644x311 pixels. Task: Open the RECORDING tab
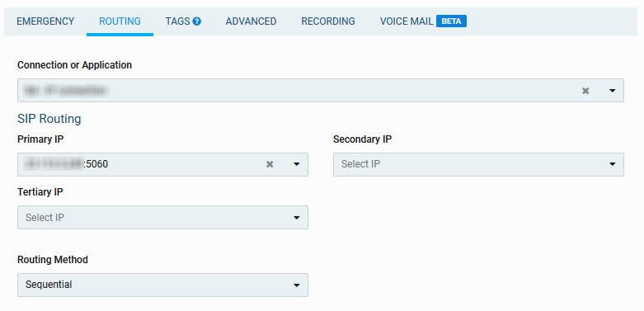328,21
